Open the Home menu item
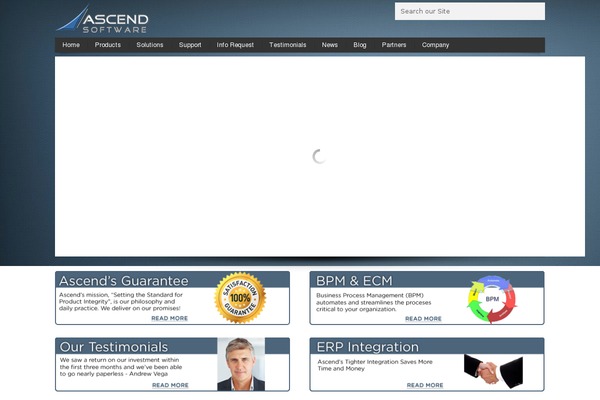Screen dimensions: 600x400 click(71, 45)
